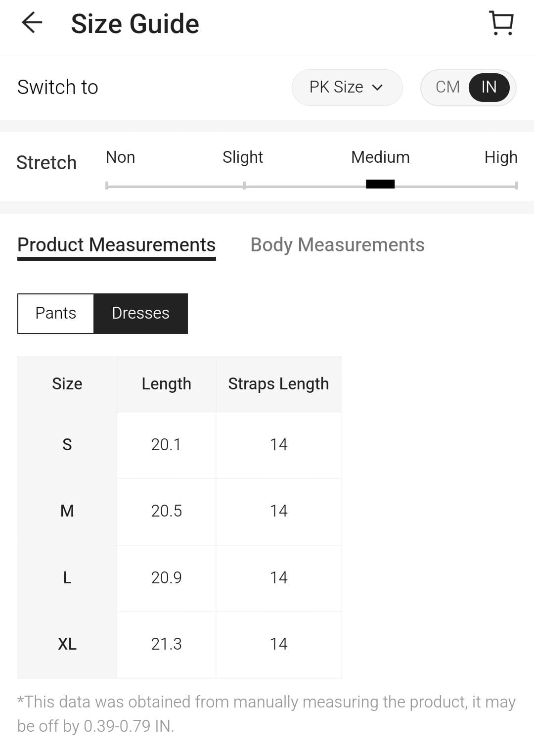Image resolution: width=534 pixels, height=756 pixels.
Task: Click the Stretch label
Action: point(46,162)
